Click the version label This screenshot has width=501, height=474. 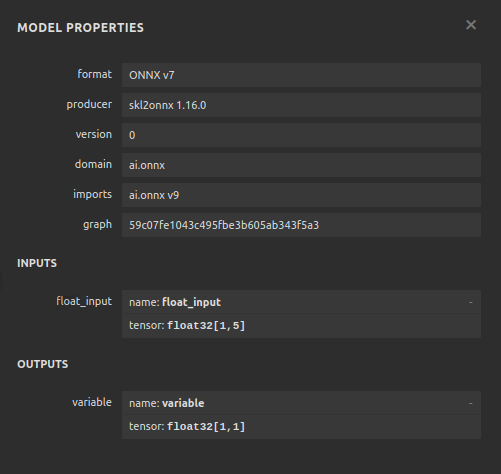[x=94, y=134]
